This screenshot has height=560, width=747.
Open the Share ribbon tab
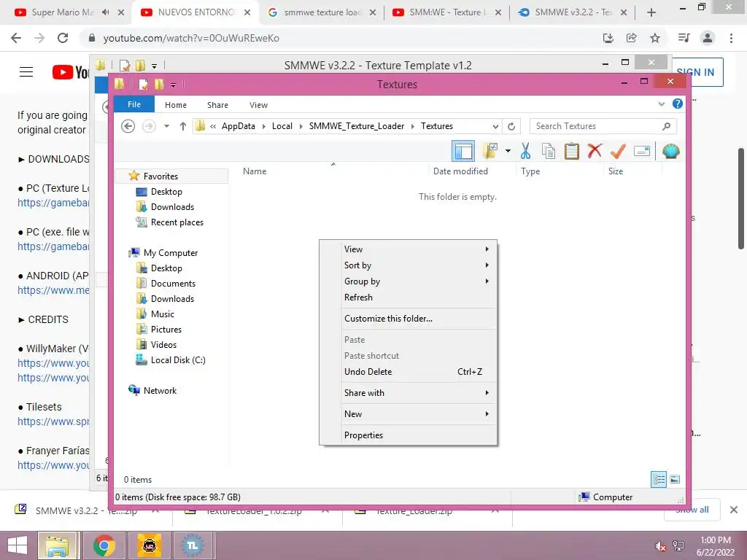(217, 105)
